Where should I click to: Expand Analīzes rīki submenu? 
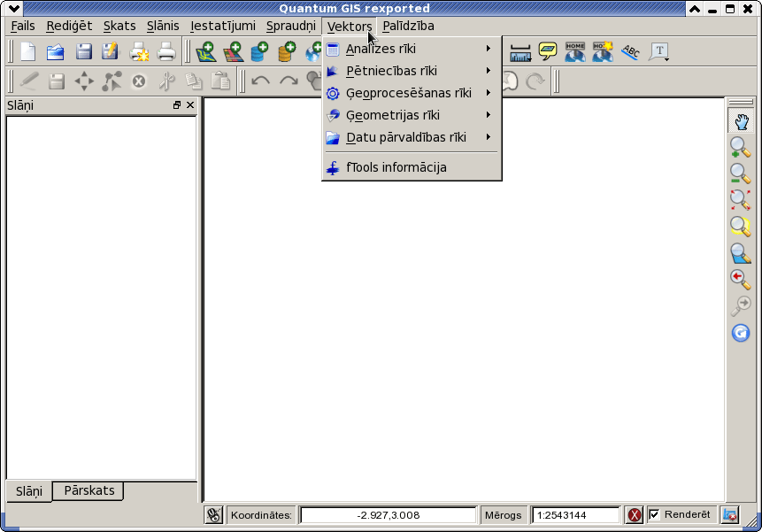click(412, 49)
